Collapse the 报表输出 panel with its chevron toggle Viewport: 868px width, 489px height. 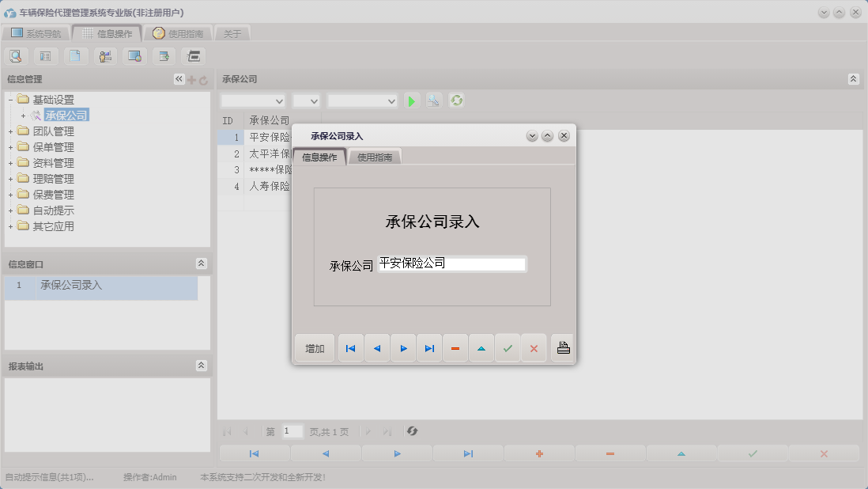202,366
